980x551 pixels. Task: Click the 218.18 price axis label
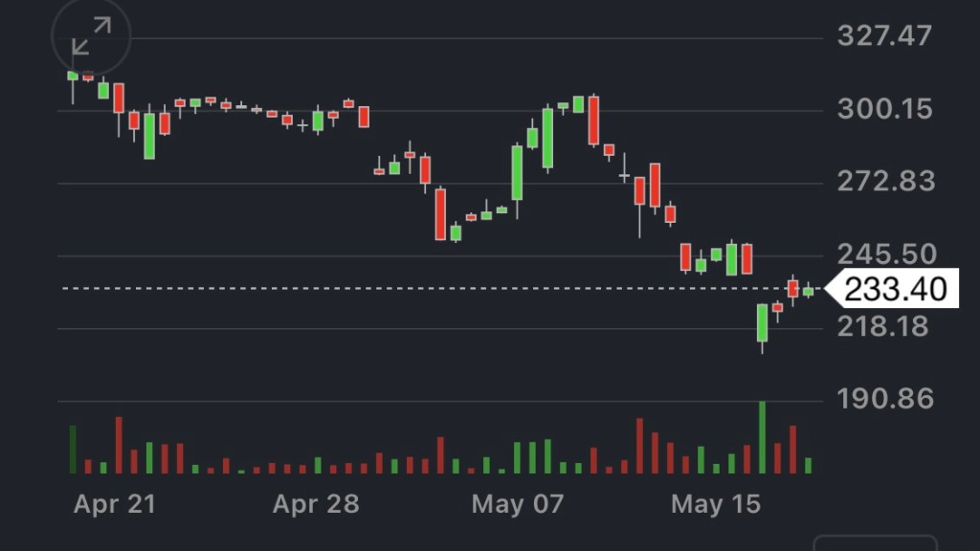click(884, 326)
